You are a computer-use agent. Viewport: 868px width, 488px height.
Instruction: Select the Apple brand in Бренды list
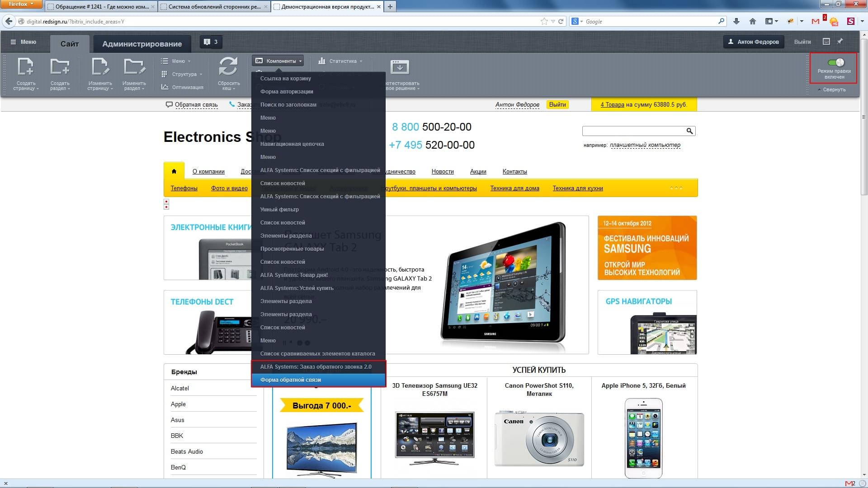(178, 404)
